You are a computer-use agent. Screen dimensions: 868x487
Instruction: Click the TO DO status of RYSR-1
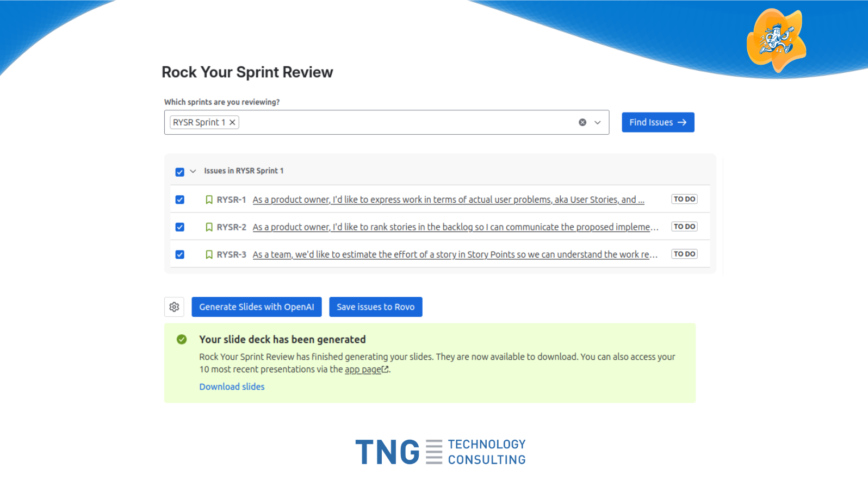[684, 199]
